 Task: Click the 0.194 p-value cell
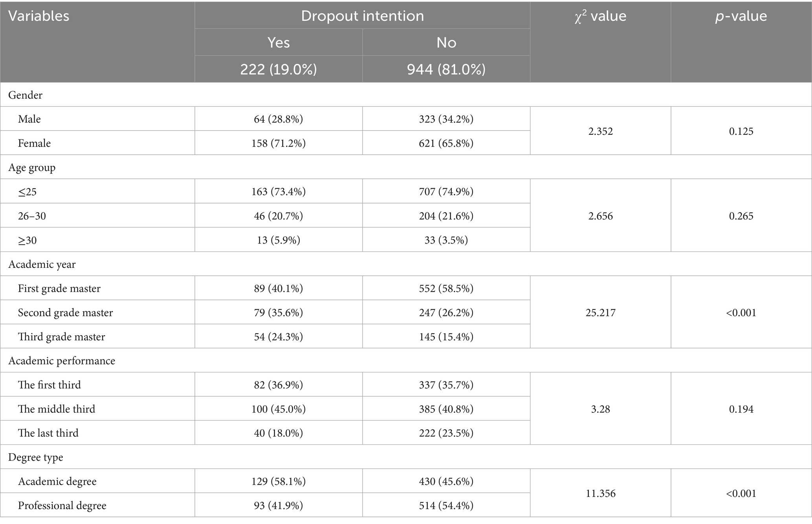[x=741, y=409]
